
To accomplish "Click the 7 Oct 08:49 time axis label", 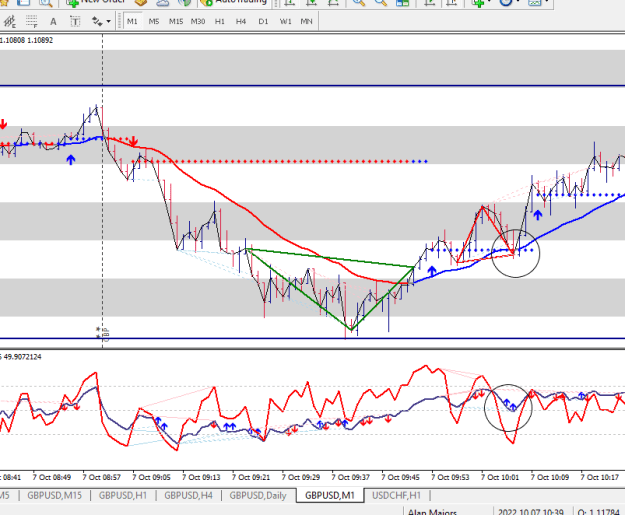I will (51, 477).
